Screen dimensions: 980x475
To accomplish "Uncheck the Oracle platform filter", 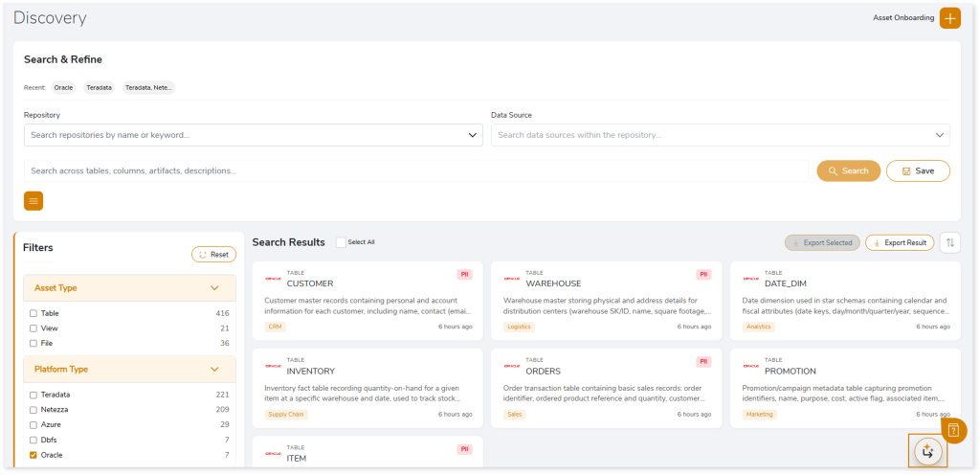I will 33,455.
